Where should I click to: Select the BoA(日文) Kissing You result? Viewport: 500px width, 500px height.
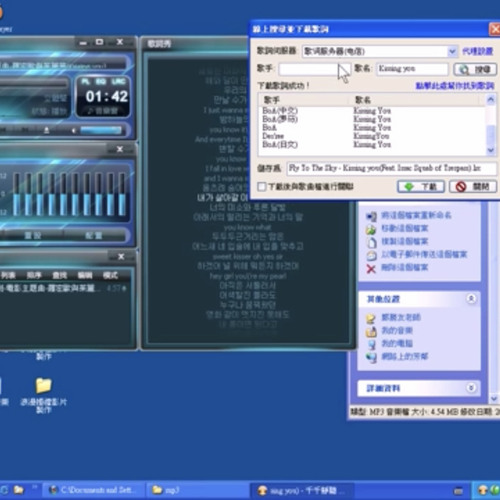pyautogui.click(x=372, y=144)
